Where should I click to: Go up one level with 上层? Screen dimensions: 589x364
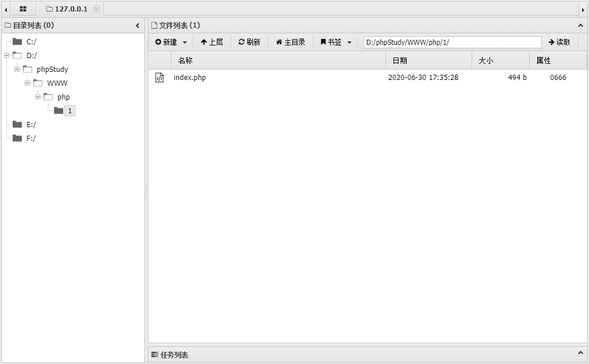pos(212,42)
